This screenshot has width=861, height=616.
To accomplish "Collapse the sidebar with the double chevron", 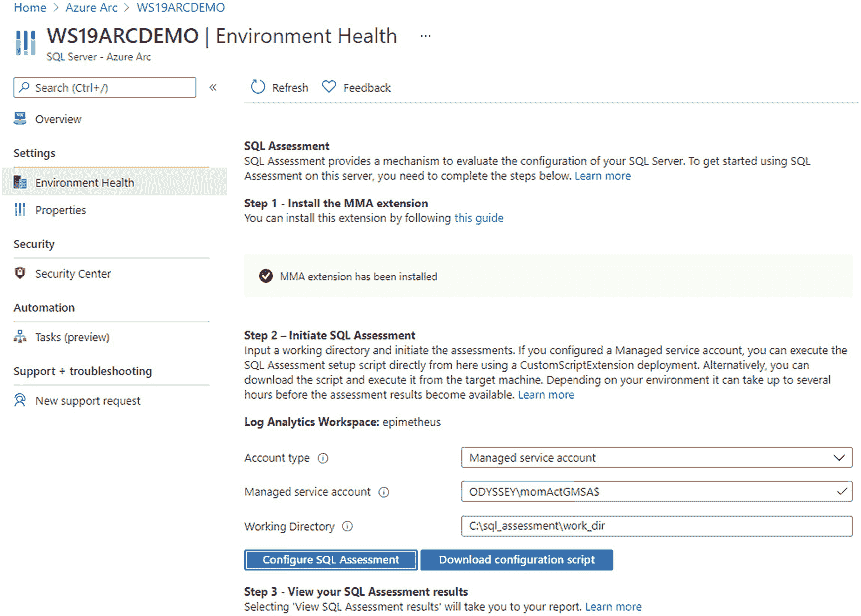I will pos(213,88).
